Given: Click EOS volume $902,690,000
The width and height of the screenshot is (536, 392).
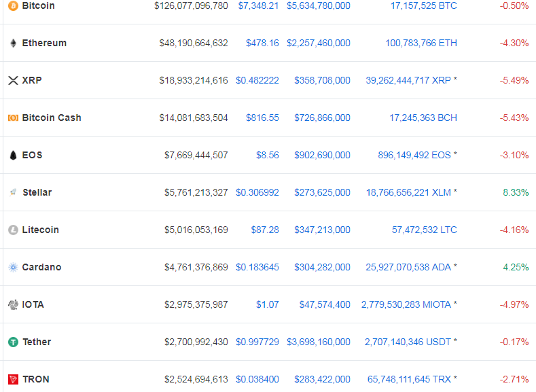Looking at the screenshot, I should (x=323, y=155).
